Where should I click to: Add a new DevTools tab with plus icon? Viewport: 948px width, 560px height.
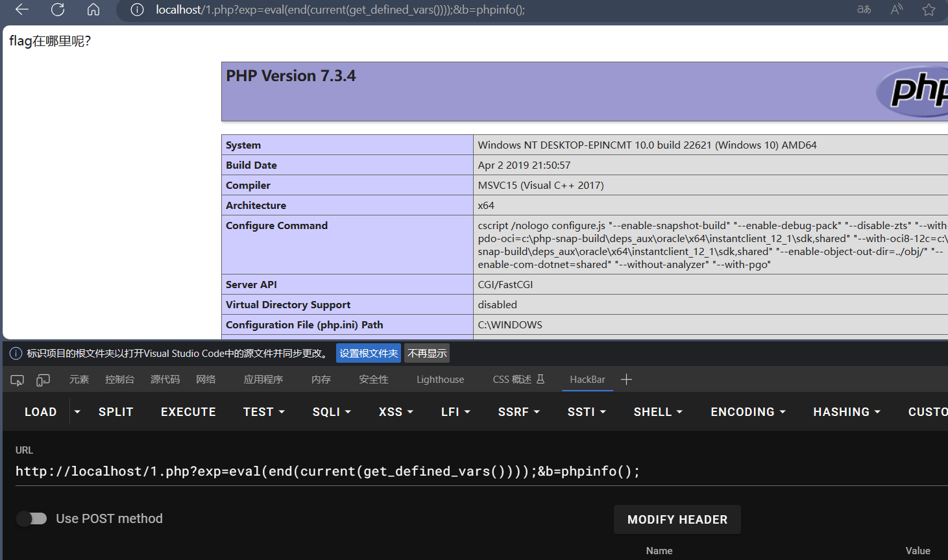pos(626,380)
